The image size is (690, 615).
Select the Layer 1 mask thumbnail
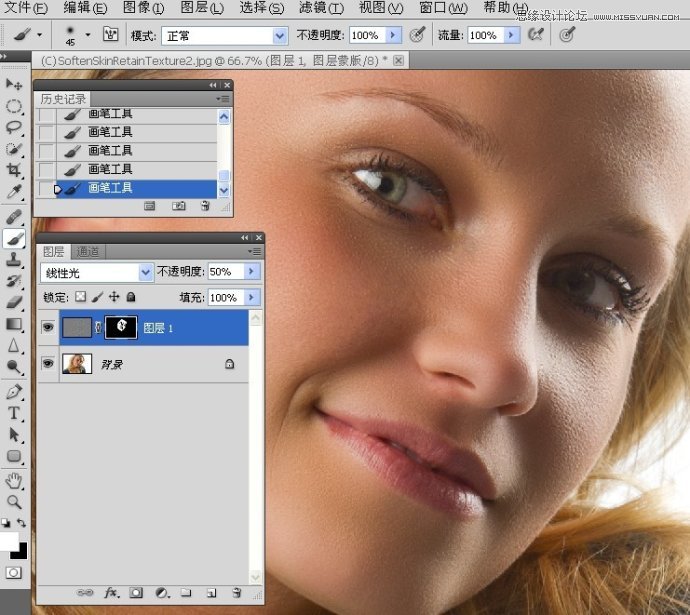[121, 327]
